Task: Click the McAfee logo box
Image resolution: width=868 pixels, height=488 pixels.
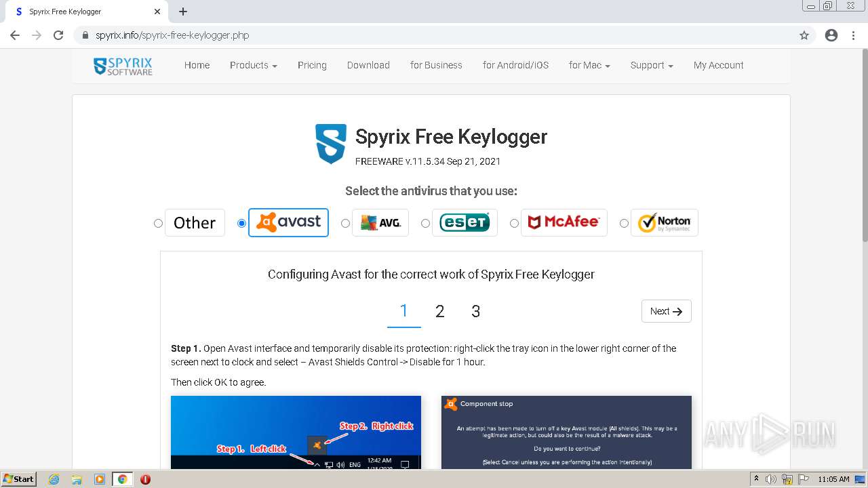Action: (x=564, y=222)
